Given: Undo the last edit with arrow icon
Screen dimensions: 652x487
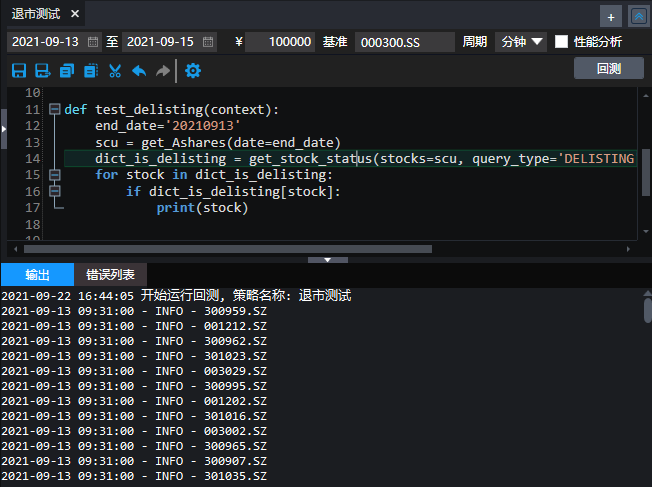Looking at the screenshot, I should [139, 71].
